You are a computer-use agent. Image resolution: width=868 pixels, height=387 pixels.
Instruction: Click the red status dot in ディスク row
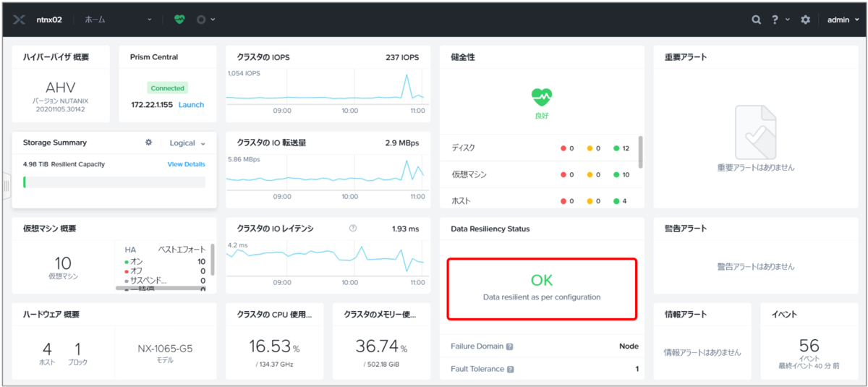[x=563, y=148]
